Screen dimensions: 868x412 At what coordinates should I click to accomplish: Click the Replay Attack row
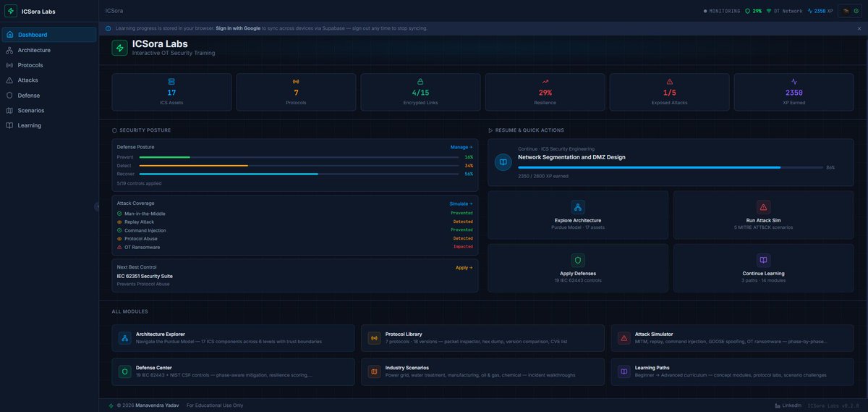pos(294,222)
